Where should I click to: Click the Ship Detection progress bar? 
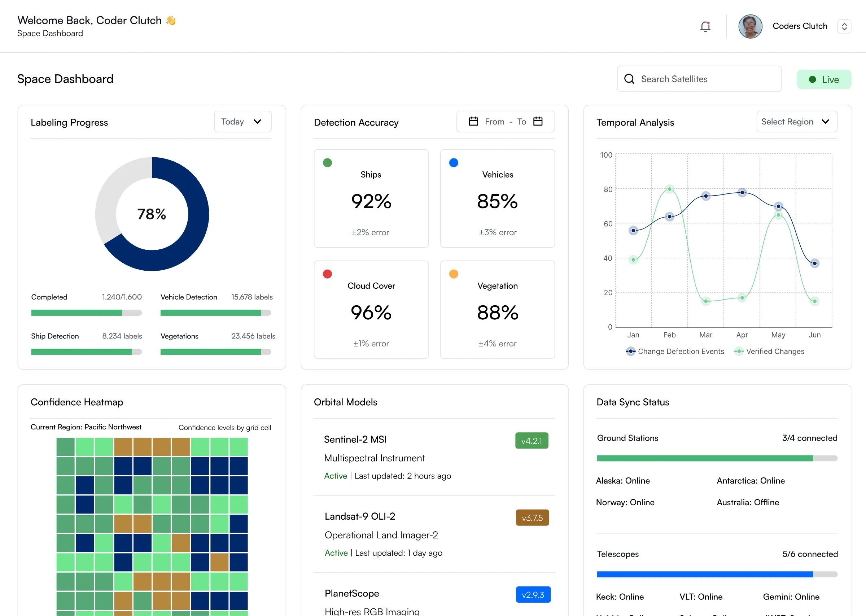[86, 352]
